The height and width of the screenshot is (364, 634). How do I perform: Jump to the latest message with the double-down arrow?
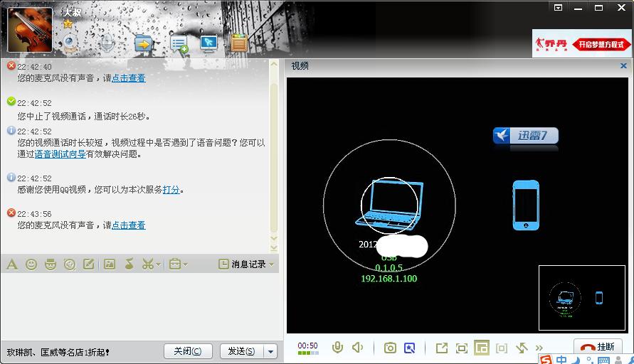point(274,247)
